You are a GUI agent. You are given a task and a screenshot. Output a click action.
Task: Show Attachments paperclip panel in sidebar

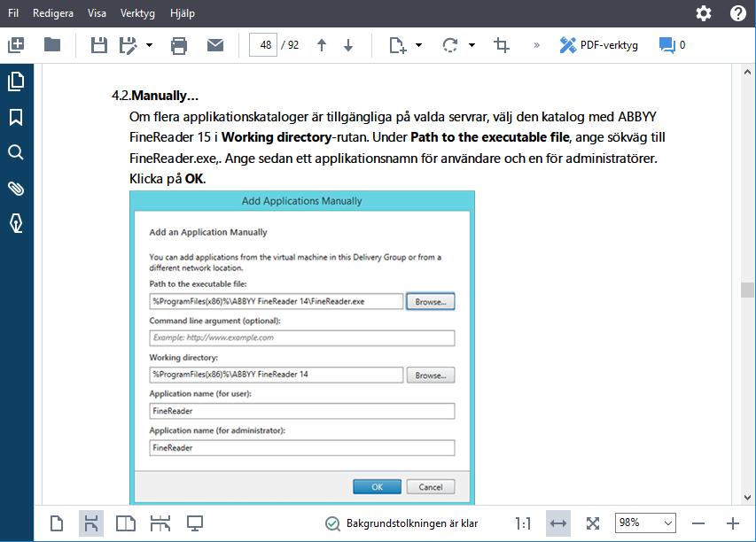16,189
